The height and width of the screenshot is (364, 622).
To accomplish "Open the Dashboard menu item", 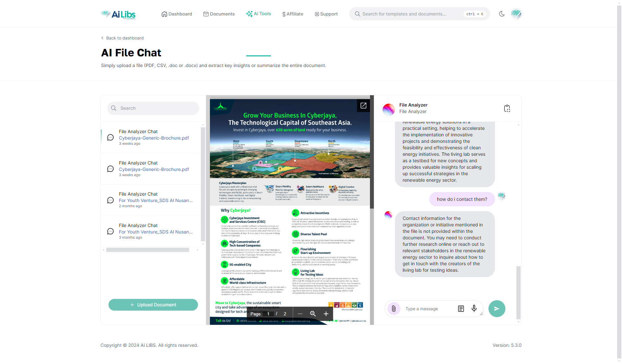I will click(x=177, y=14).
